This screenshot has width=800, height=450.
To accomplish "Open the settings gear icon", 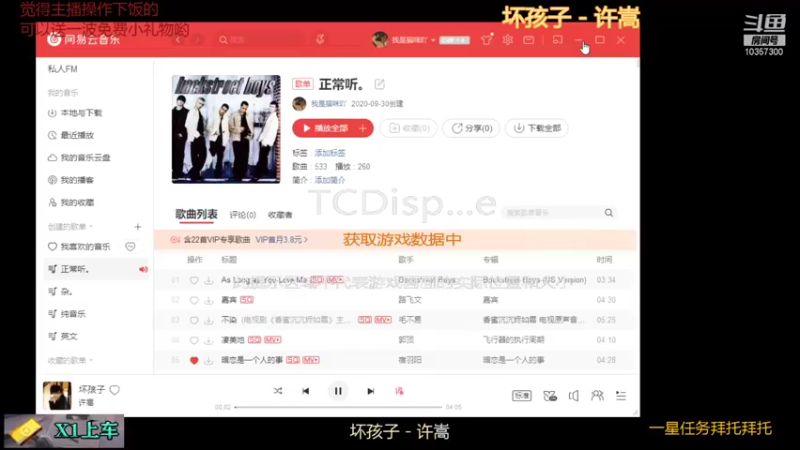I will pyautogui.click(x=507, y=39).
